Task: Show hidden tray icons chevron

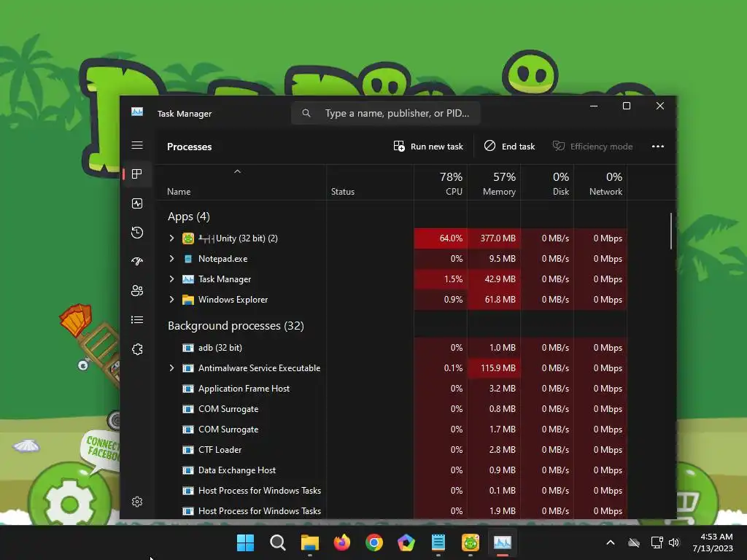Action: 611,542
